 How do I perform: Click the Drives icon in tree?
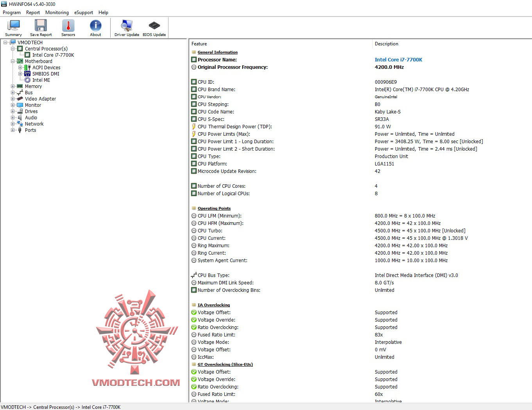pyautogui.click(x=20, y=111)
